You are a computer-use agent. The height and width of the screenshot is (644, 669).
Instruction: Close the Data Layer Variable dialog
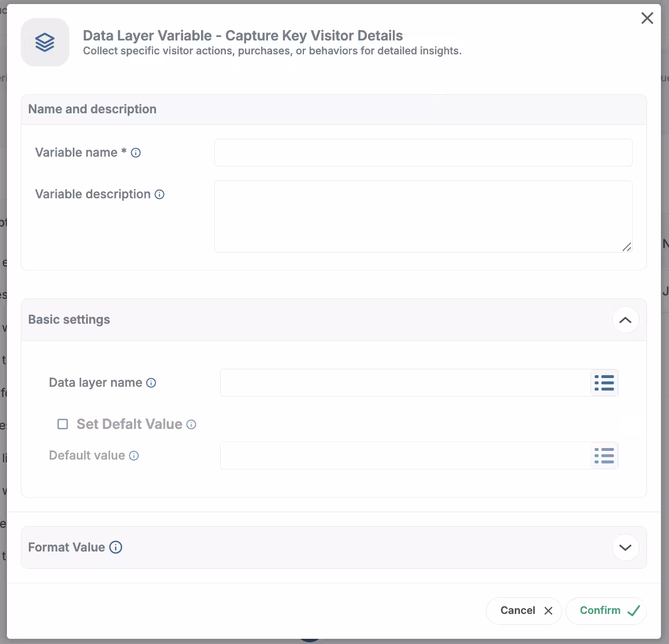[x=647, y=18]
